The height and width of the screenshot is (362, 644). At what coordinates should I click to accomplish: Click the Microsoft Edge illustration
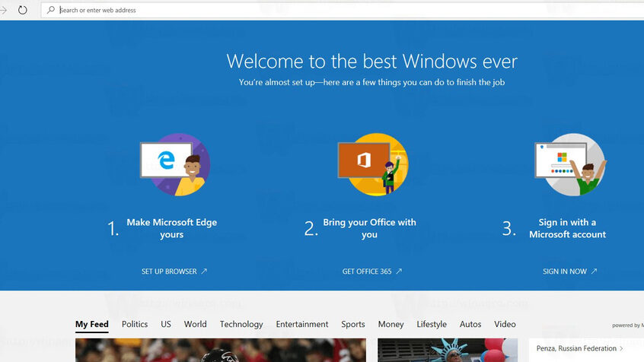coord(175,164)
